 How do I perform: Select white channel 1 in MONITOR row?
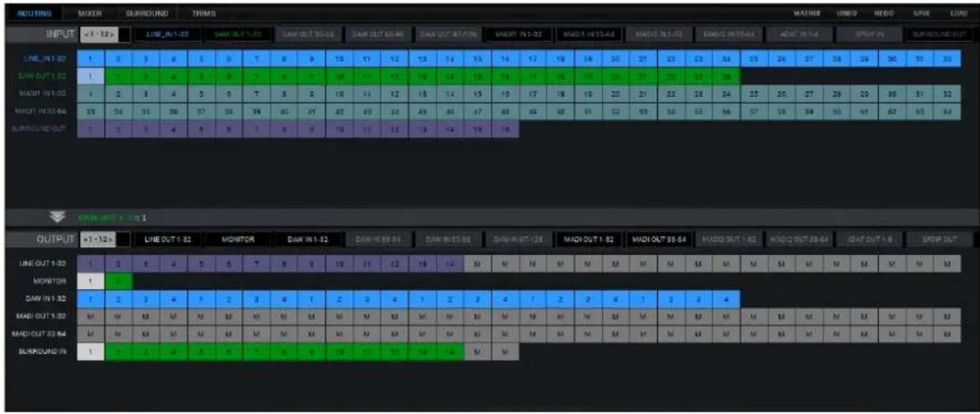(91, 282)
